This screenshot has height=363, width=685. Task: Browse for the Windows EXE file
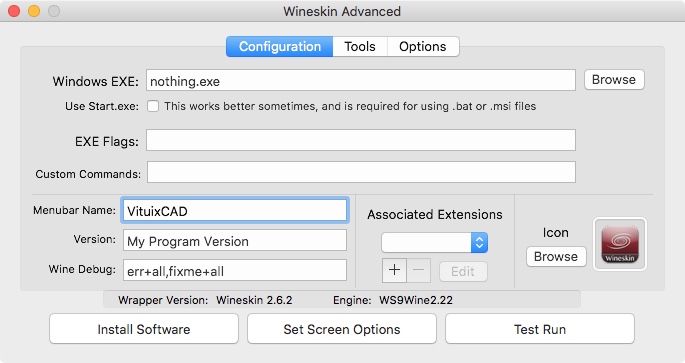click(x=614, y=80)
